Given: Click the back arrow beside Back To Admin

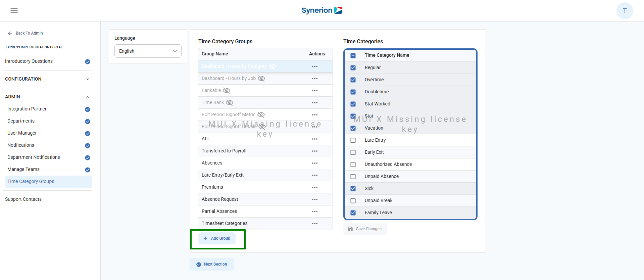Looking at the screenshot, I should pos(10,33).
